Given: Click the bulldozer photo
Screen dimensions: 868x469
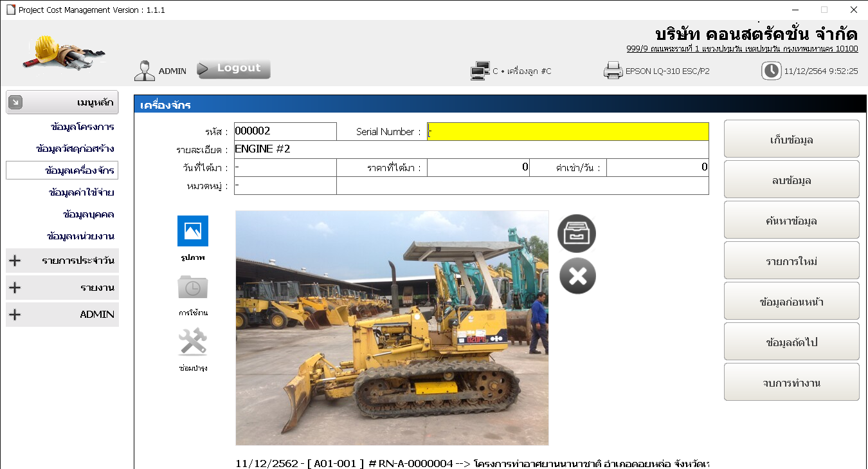Looking at the screenshot, I should 392,327.
